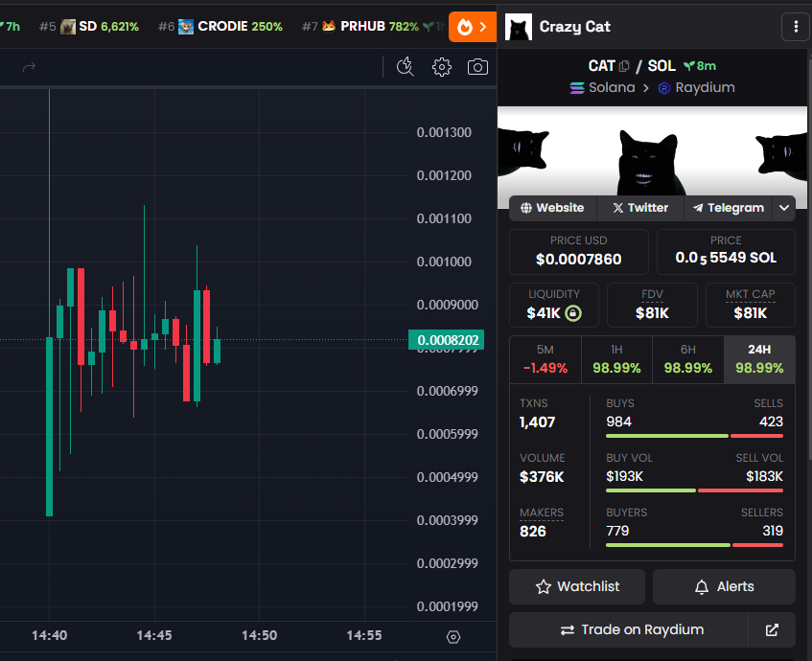Click the buys/sells ratio bar
The width and height of the screenshot is (812, 661).
pos(694,436)
